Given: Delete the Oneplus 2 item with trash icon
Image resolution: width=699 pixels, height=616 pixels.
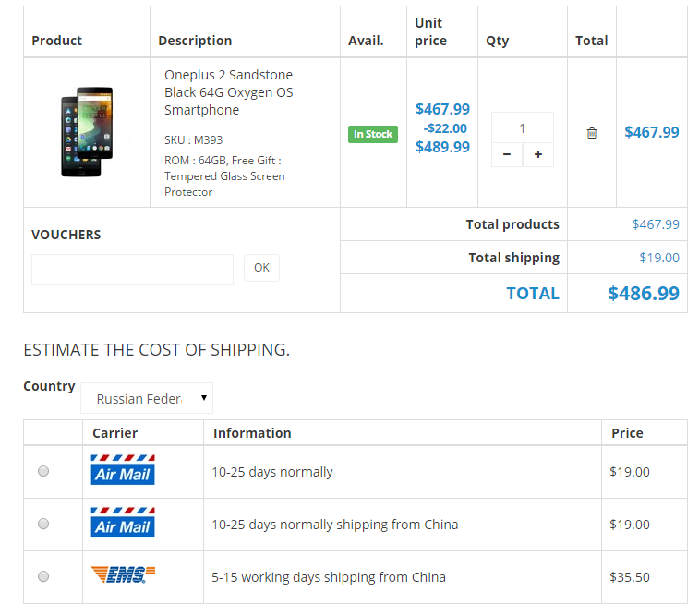Looking at the screenshot, I should [x=592, y=133].
